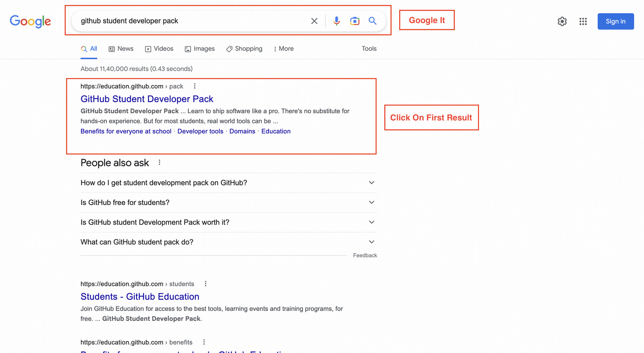The image size is (644, 353).
Task: Click the Sign in button
Action: click(x=616, y=21)
